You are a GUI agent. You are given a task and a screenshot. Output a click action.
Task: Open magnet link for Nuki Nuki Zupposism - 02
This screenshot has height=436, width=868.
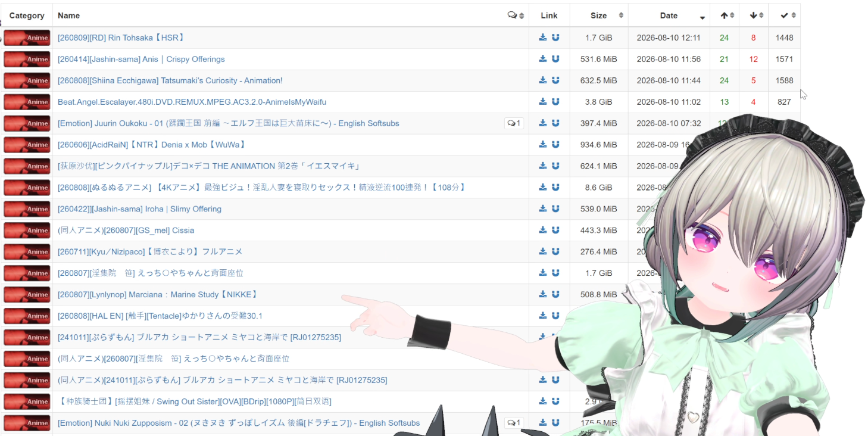(x=555, y=423)
